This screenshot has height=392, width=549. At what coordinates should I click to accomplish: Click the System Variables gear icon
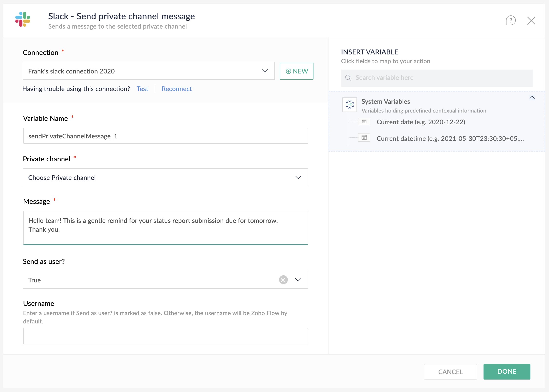[x=349, y=104]
